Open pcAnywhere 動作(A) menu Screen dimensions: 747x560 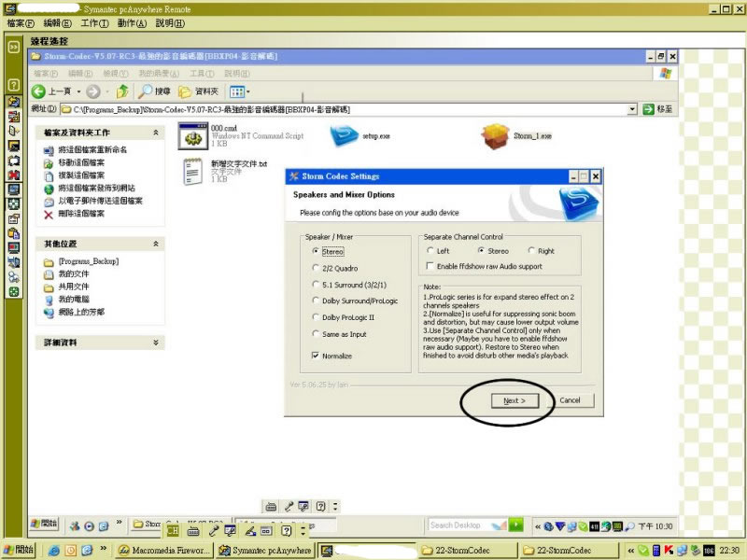[132, 22]
